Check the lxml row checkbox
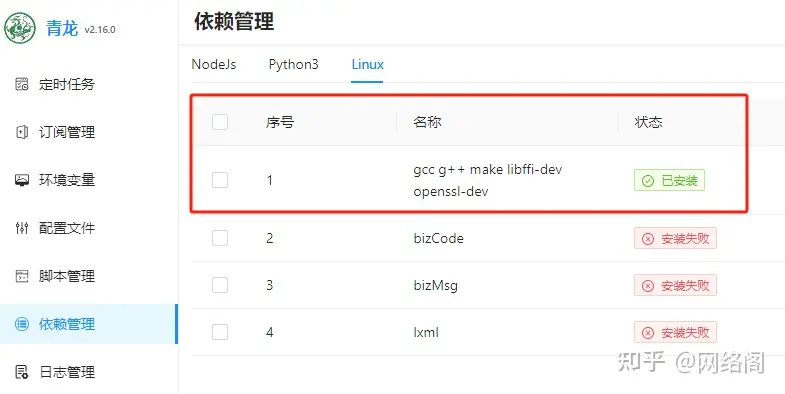Image resolution: width=785 pixels, height=394 pixels. click(x=220, y=332)
